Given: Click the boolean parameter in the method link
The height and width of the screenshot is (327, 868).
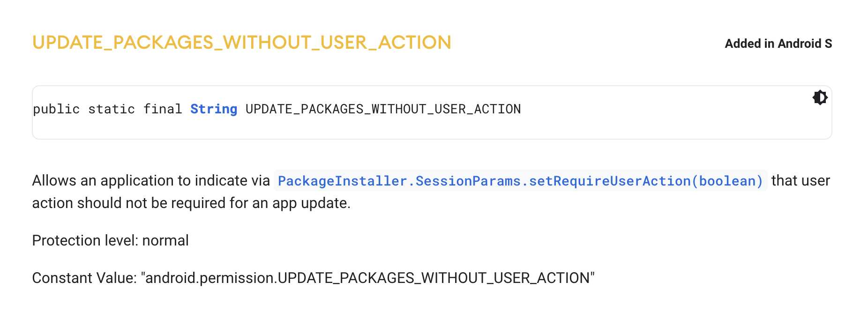Looking at the screenshot, I should pos(726,181).
